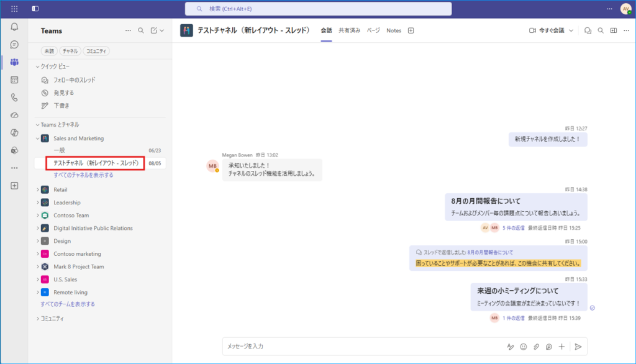
Task: Select Mark 8 Project Team row
Action: coord(100,266)
